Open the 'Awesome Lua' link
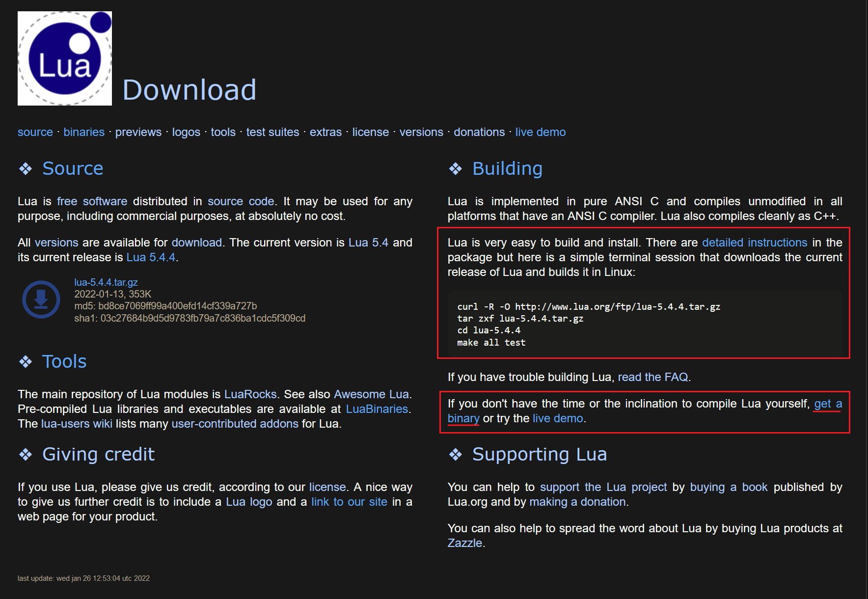Screen dimensions: 868x599 click(x=371, y=394)
